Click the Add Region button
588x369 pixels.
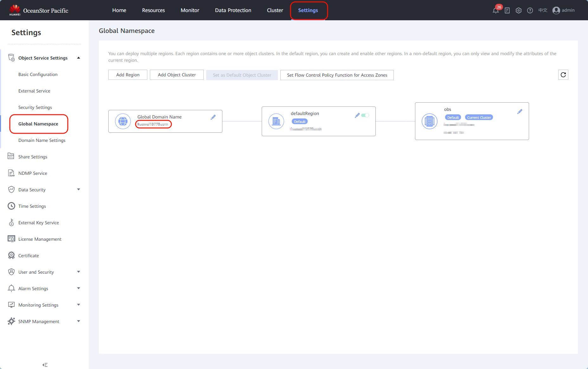[128, 75]
